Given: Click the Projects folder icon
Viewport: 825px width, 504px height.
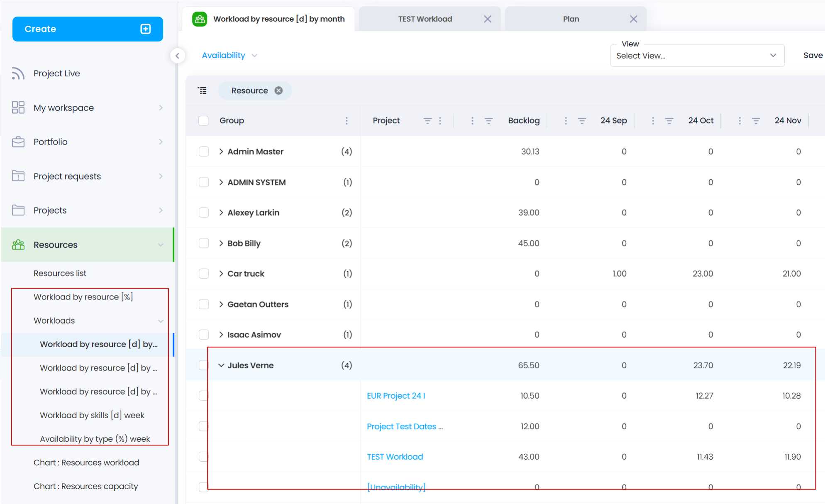Looking at the screenshot, I should [x=18, y=210].
